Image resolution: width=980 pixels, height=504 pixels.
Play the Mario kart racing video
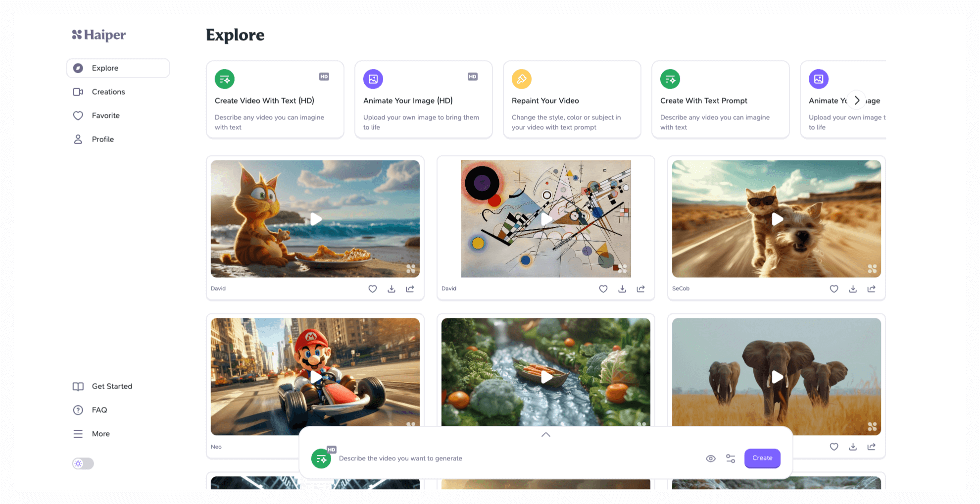(x=315, y=377)
